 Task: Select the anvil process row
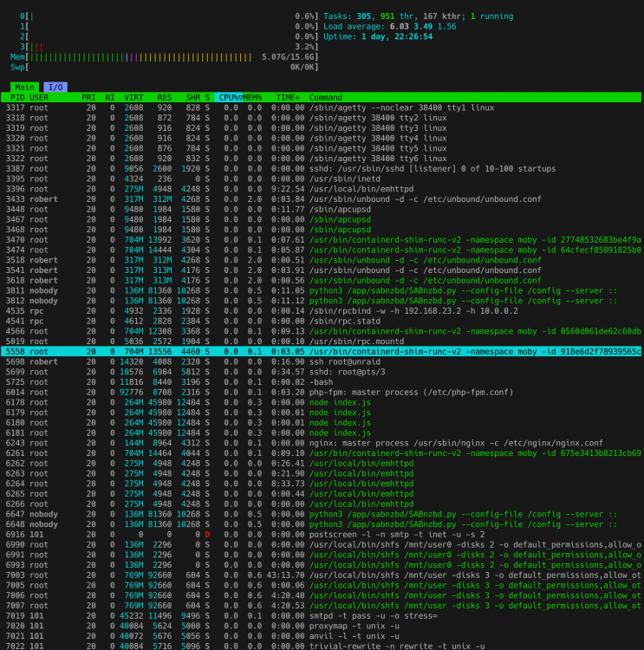click(x=321, y=636)
